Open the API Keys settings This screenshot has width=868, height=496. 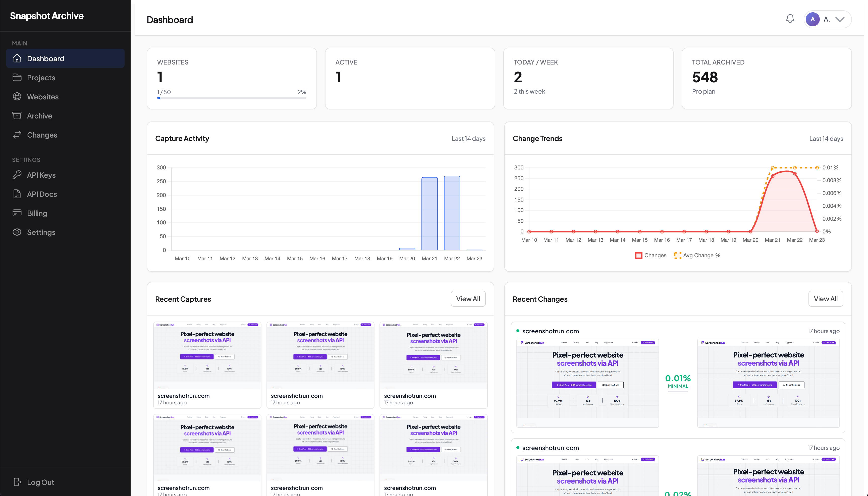click(x=65, y=175)
